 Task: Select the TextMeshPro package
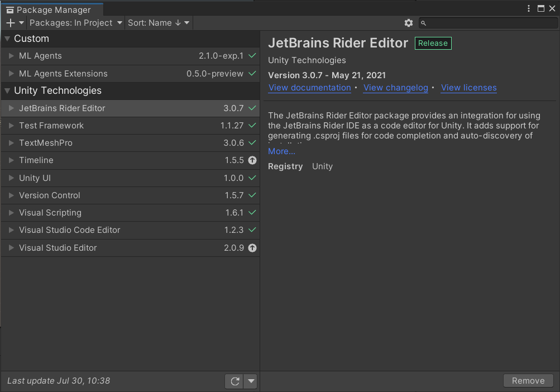130,143
